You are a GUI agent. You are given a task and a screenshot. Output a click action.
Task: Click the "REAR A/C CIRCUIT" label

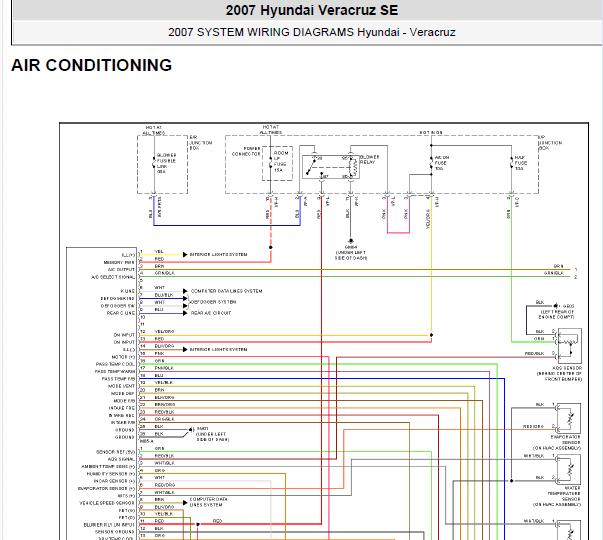click(211, 313)
